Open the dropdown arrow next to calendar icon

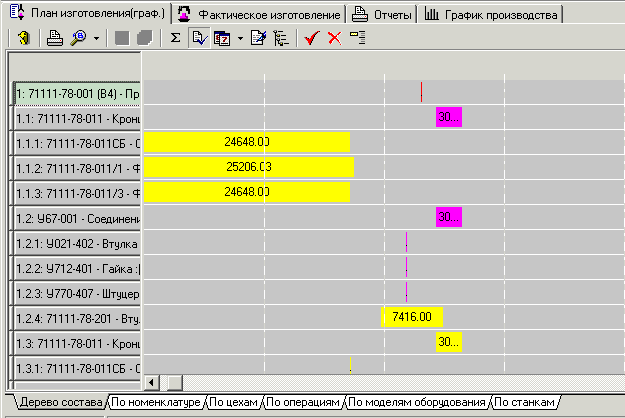pyautogui.click(x=240, y=38)
